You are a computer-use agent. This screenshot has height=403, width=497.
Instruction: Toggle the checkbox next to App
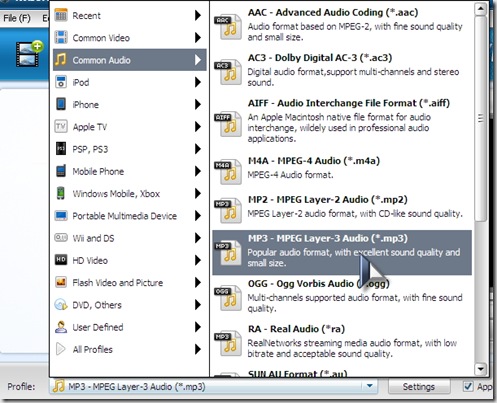[468, 387]
